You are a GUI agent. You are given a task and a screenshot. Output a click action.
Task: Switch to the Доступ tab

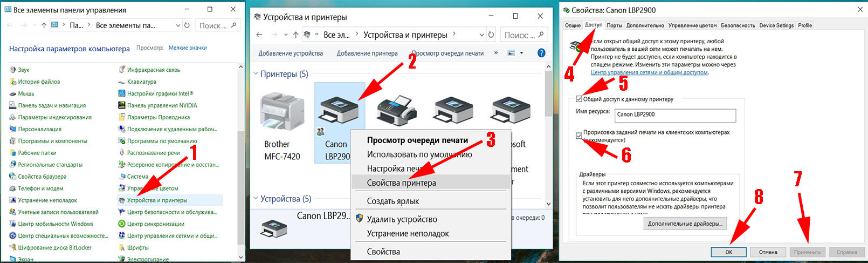coord(594,25)
